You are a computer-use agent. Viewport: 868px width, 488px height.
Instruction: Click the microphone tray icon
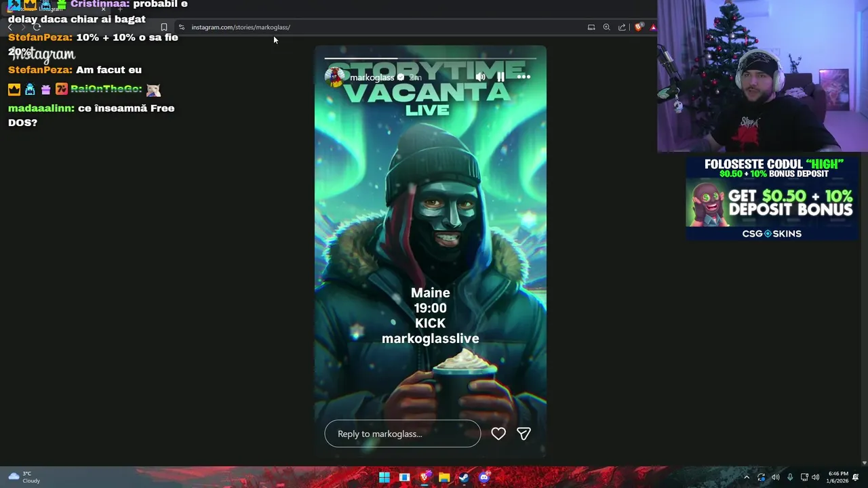point(790,477)
